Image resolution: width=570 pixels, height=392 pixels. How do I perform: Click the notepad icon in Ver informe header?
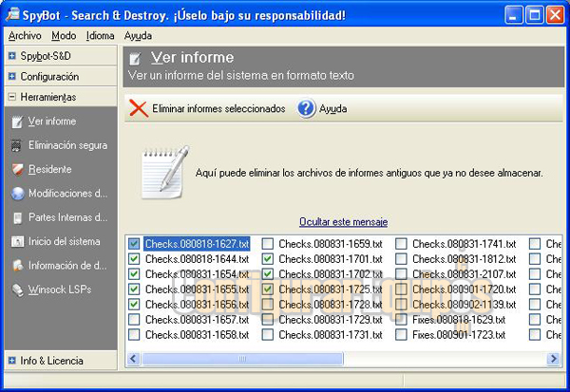tap(135, 58)
